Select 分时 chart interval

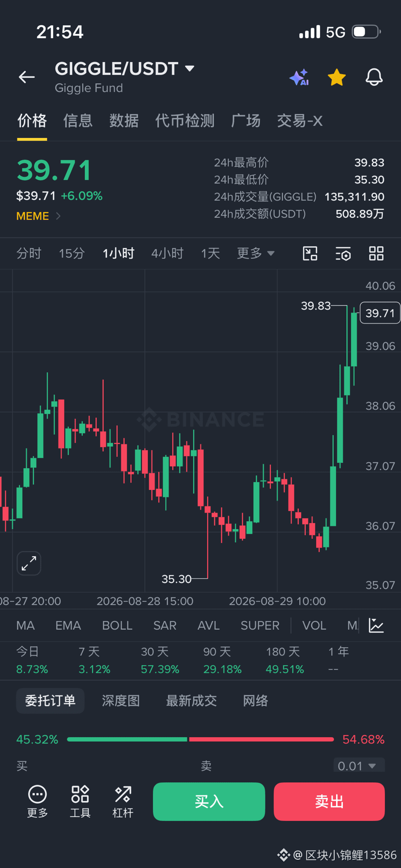[29, 253]
